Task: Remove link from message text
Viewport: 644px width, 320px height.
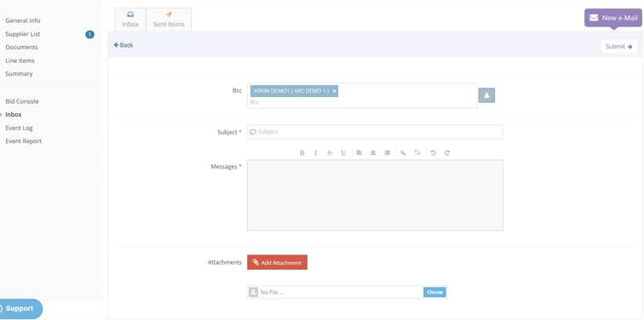Action: coord(417,152)
